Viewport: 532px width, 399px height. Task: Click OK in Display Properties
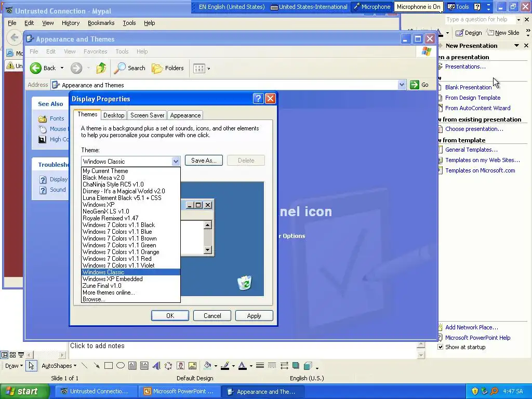[x=170, y=316]
